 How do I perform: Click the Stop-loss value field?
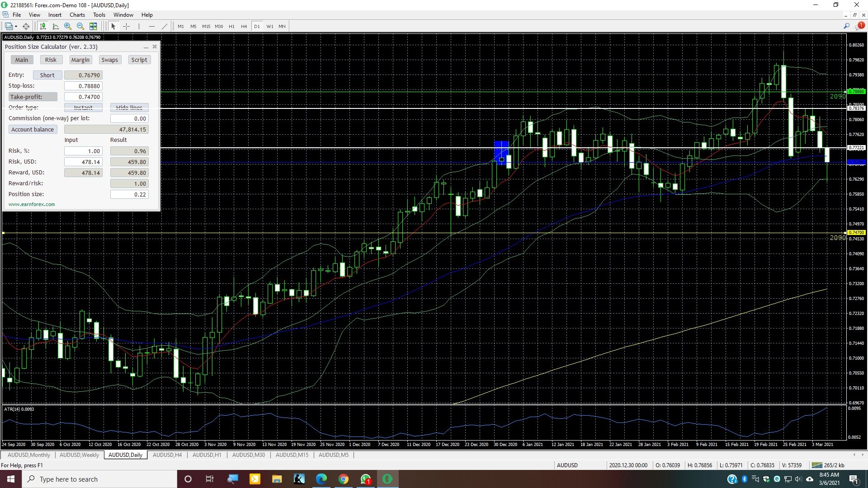pos(83,86)
